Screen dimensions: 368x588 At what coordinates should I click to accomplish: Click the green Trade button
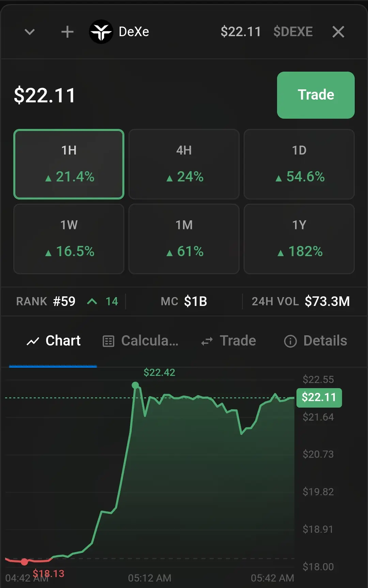point(316,95)
